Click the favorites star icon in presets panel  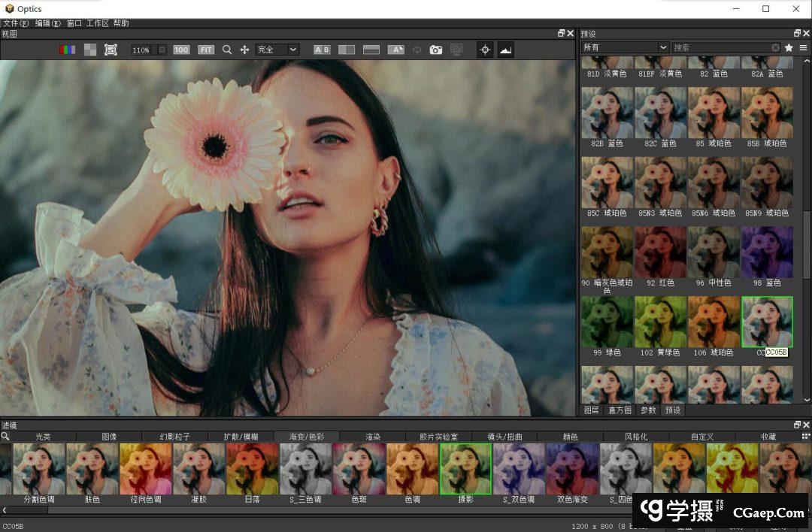[x=789, y=47]
